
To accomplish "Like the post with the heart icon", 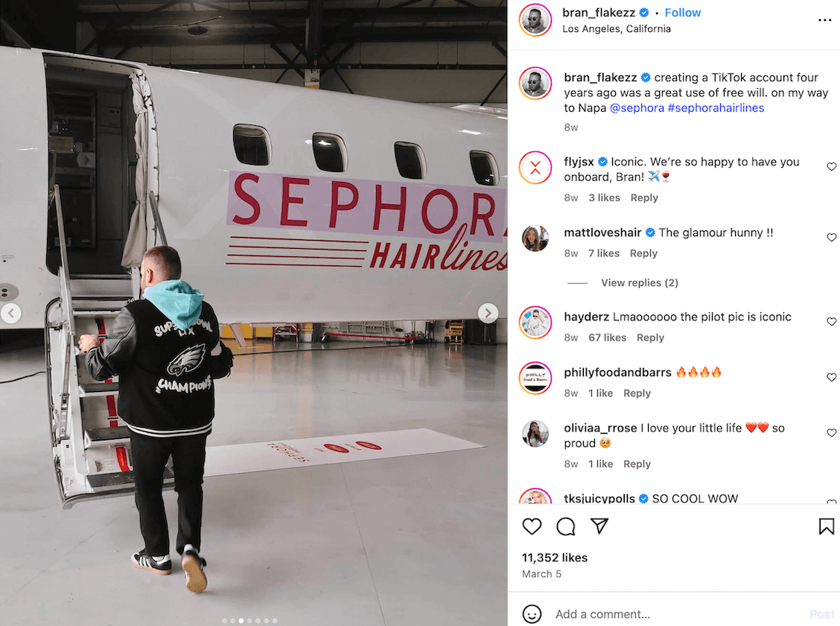I will [532, 526].
